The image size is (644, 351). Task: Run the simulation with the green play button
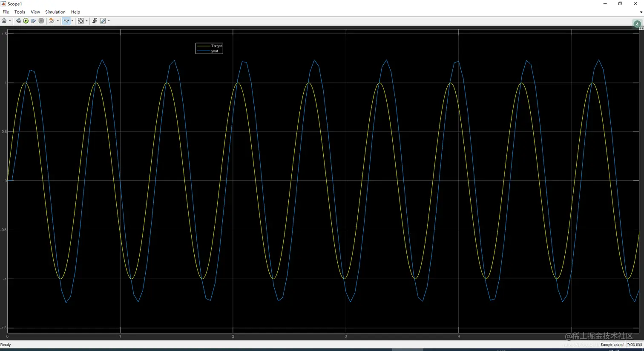point(26,21)
